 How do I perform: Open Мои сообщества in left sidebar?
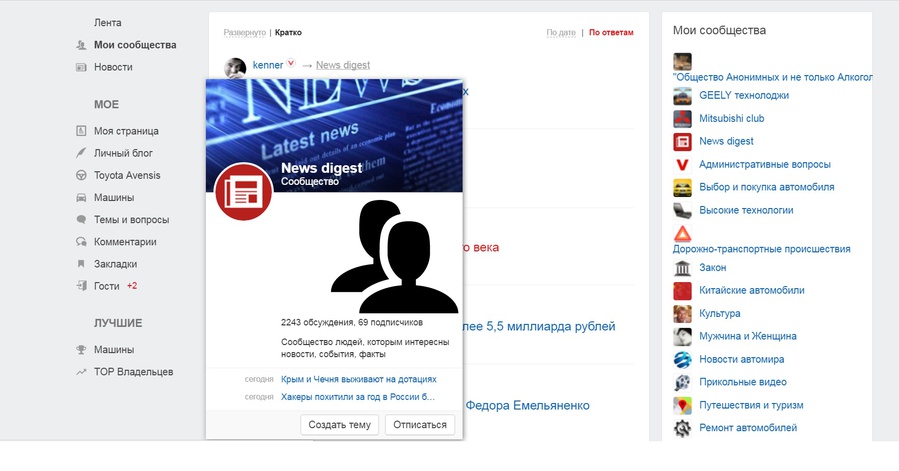click(x=135, y=45)
